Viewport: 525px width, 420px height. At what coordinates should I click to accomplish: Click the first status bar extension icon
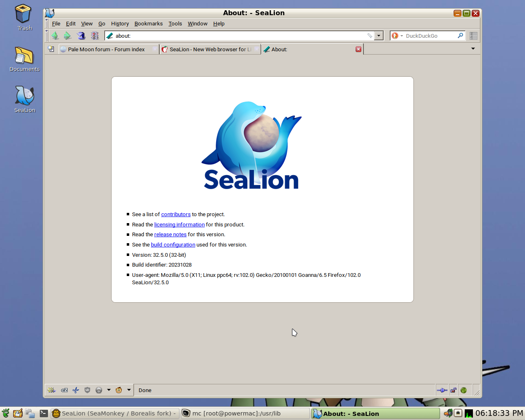(51, 390)
